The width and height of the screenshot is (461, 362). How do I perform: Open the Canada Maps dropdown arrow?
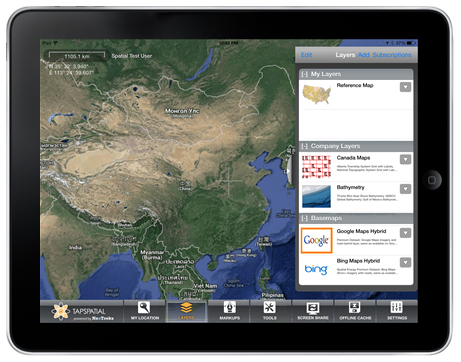(405, 159)
